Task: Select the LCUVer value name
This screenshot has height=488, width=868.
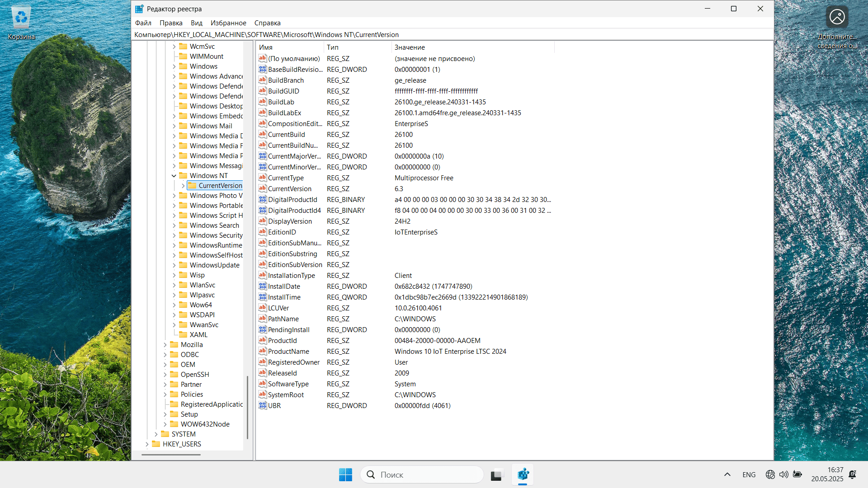Action: pos(278,308)
